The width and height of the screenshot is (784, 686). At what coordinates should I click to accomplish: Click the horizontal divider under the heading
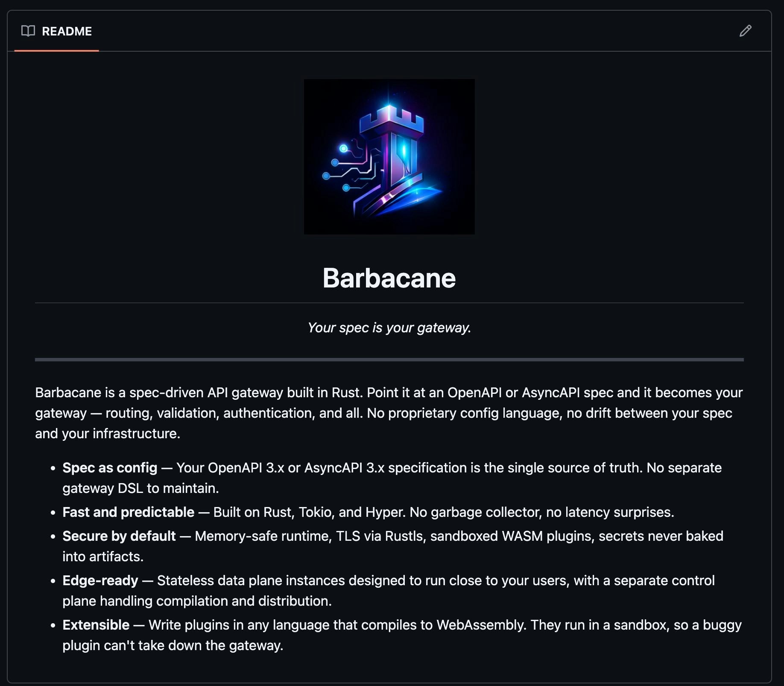389,302
